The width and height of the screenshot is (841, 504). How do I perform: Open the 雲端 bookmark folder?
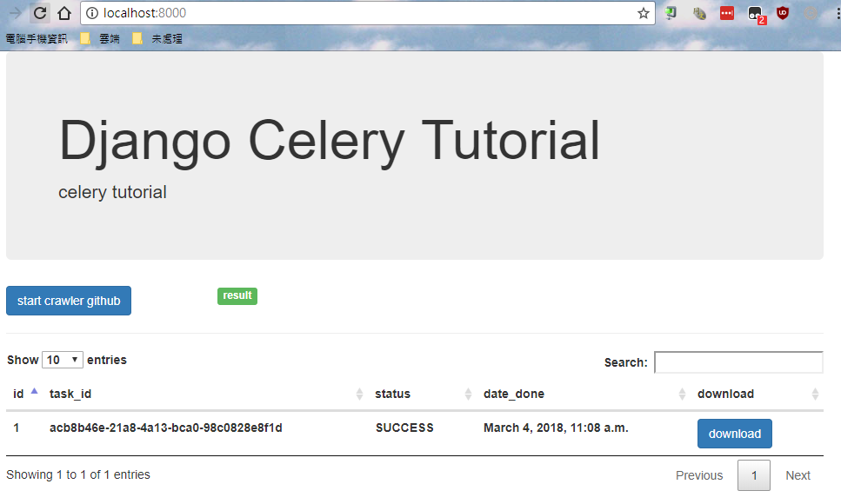(100, 38)
